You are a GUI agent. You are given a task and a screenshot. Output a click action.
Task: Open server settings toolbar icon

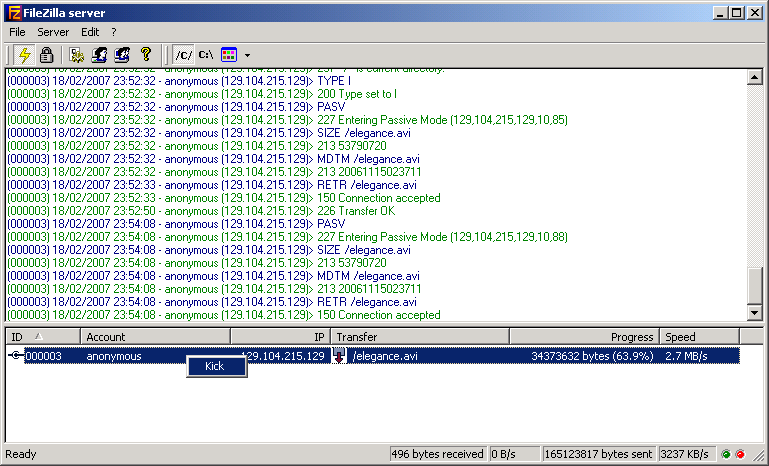coord(77,55)
